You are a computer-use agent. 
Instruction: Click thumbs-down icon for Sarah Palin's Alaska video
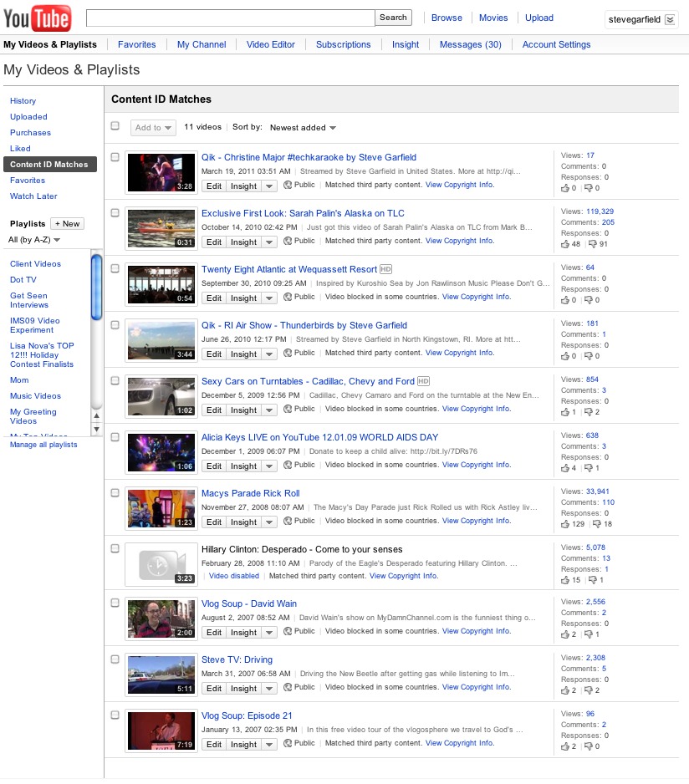point(593,244)
